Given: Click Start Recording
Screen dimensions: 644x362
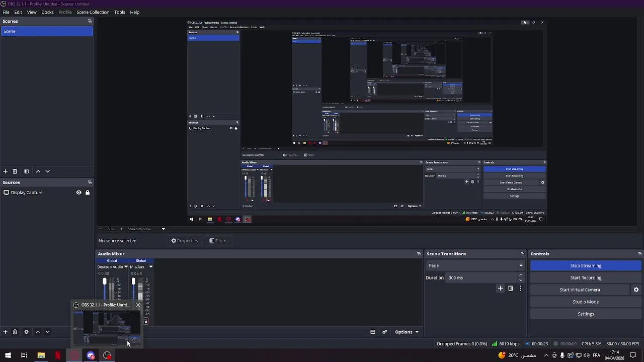Looking at the screenshot, I should click(x=586, y=278).
